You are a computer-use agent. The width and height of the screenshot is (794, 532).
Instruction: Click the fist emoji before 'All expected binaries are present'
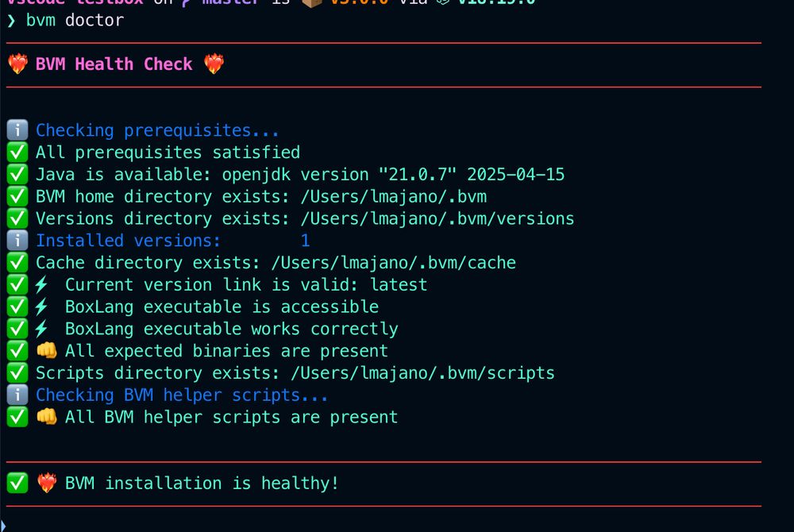pyautogui.click(x=47, y=350)
